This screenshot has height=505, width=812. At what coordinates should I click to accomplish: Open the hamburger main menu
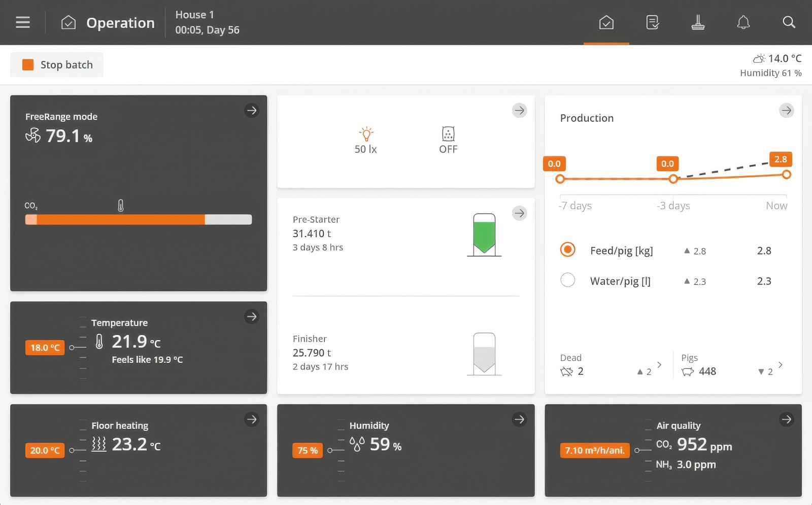click(x=23, y=22)
